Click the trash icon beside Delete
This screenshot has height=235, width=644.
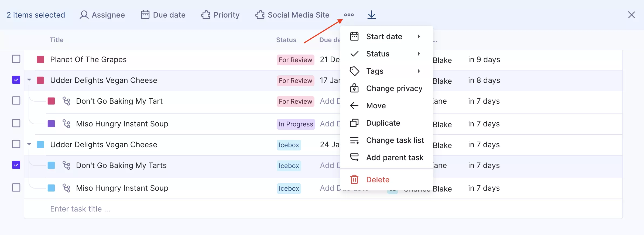tap(354, 179)
